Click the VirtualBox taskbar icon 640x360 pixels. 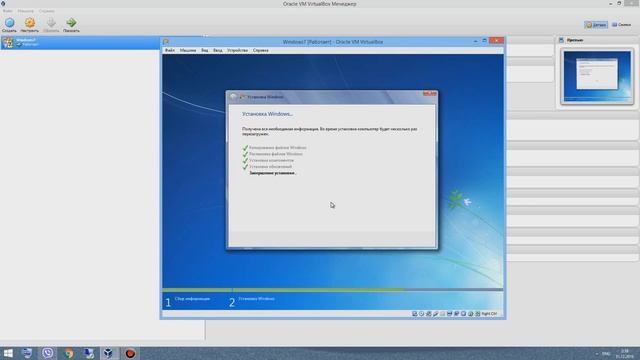pos(109,353)
